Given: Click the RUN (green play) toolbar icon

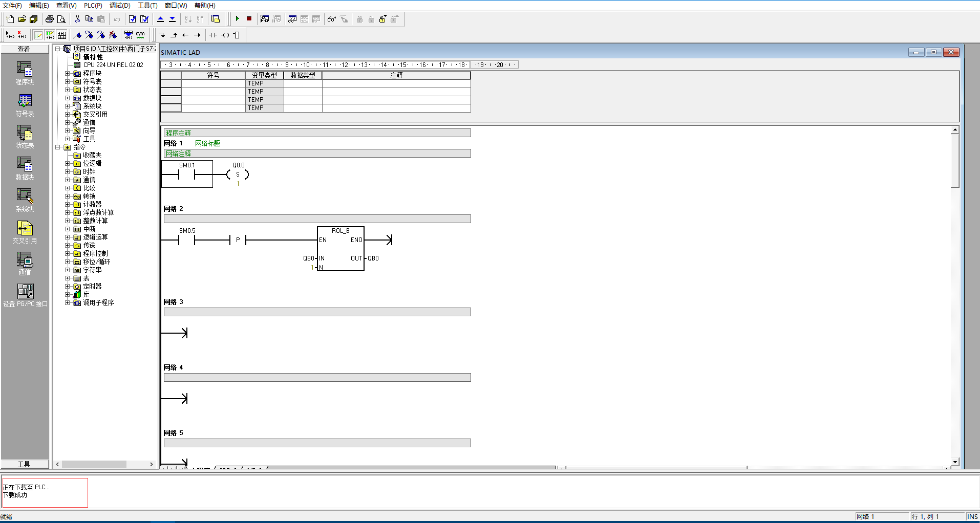Looking at the screenshot, I should (237, 19).
